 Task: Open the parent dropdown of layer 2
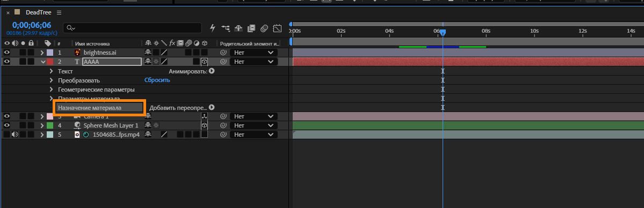coord(254,62)
